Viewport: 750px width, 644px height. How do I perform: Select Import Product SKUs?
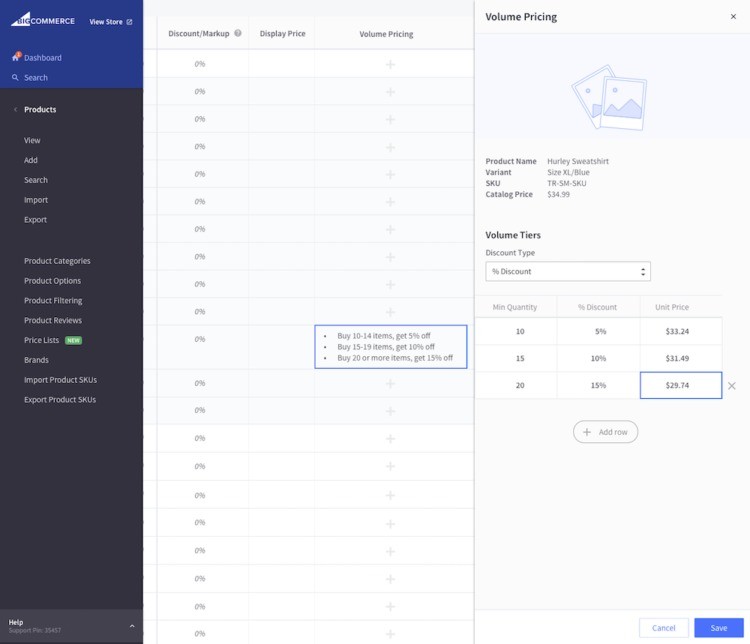tap(60, 380)
